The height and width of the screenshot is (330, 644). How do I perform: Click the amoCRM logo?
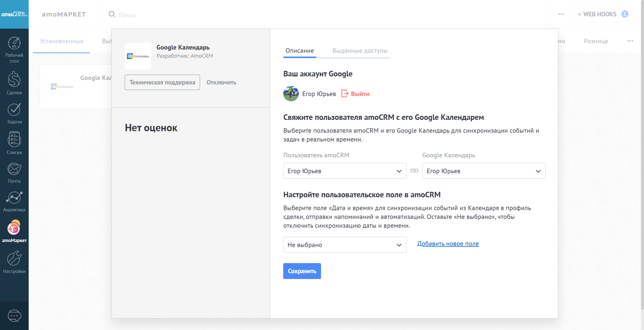14,14
